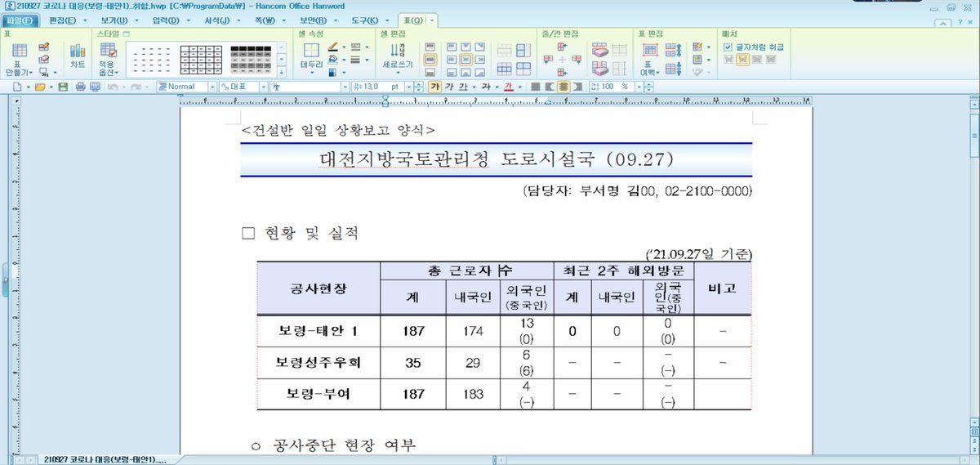Save the document with floppy icon
This screenshot has width=980, height=465.
click(63, 86)
